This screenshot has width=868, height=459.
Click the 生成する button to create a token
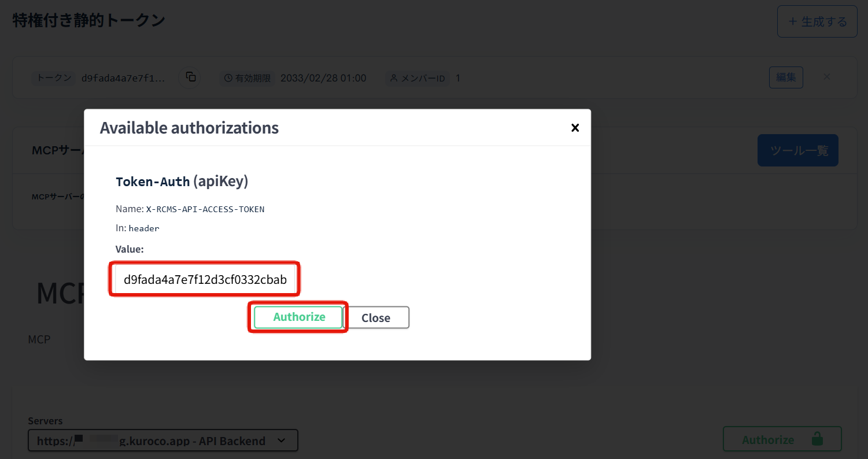point(817,21)
